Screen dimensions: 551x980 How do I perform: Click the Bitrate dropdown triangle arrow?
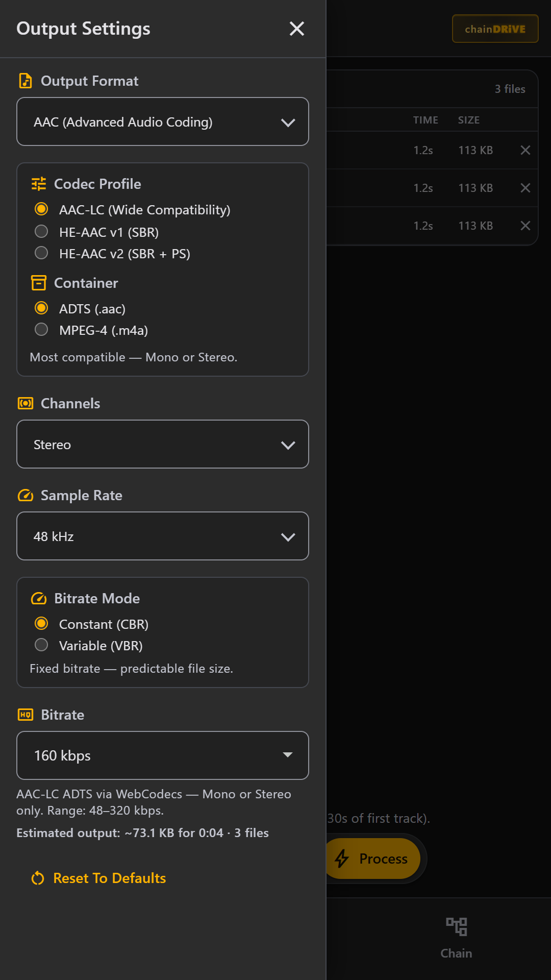(x=288, y=755)
